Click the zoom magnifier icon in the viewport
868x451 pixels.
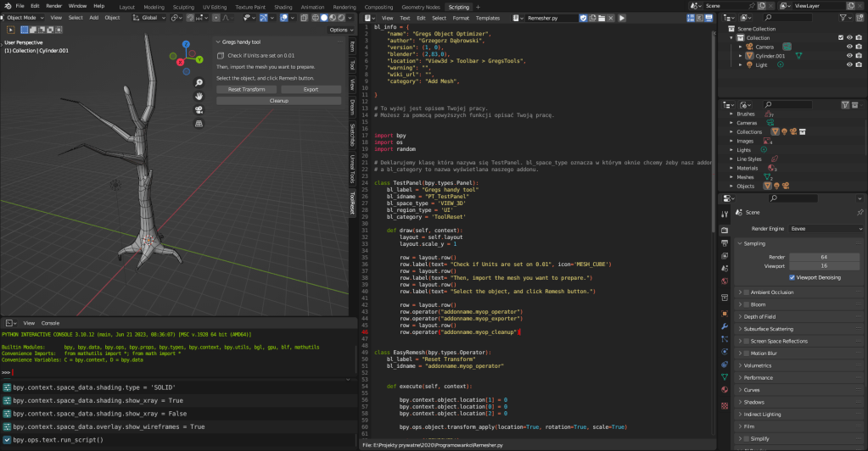pos(199,82)
